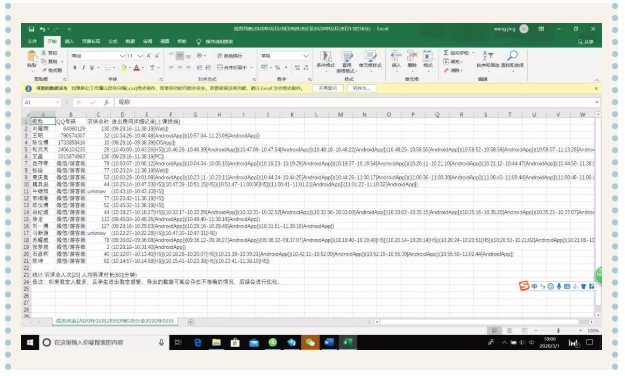Open the number format dropdown
This screenshot has width=625, height=376.
pyautogui.click(x=306, y=56)
